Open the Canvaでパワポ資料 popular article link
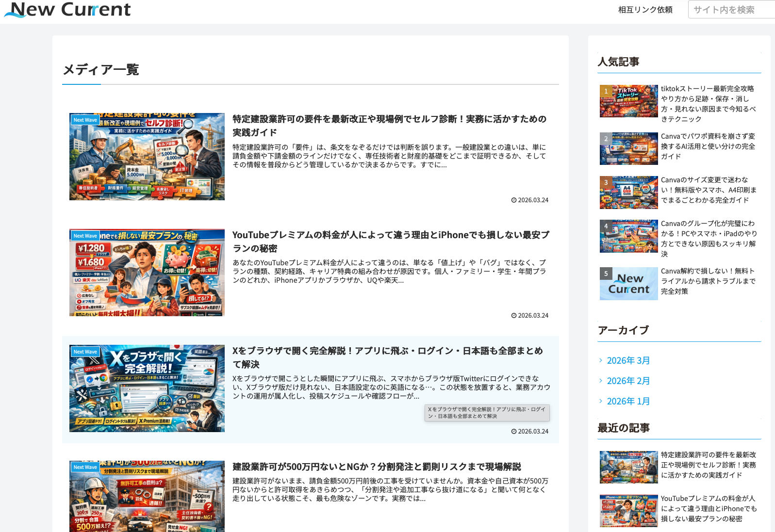Screen dimensions: 775x532 [x=708, y=146]
